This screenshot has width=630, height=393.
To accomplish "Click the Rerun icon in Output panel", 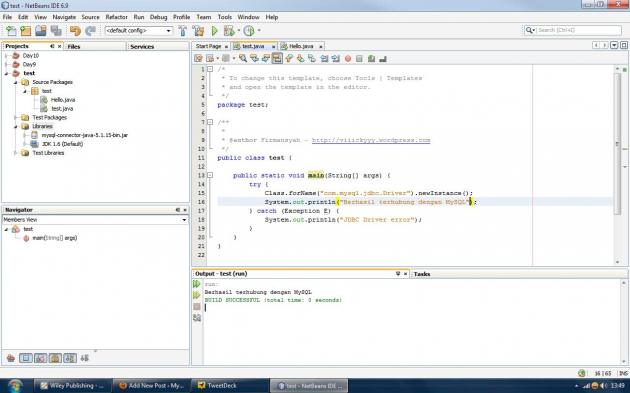I will pyautogui.click(x=196, y=284).
